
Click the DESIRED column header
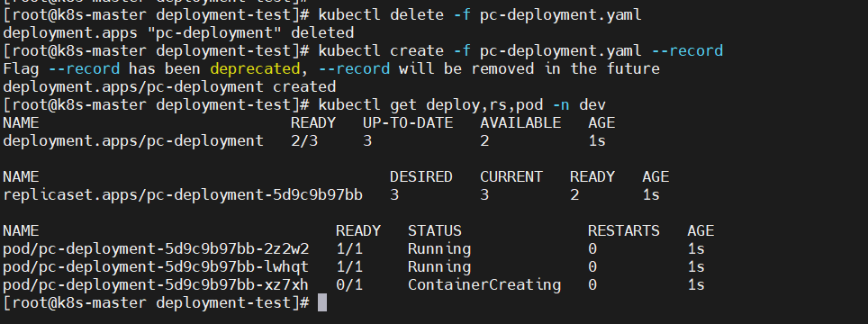(421, 177)
